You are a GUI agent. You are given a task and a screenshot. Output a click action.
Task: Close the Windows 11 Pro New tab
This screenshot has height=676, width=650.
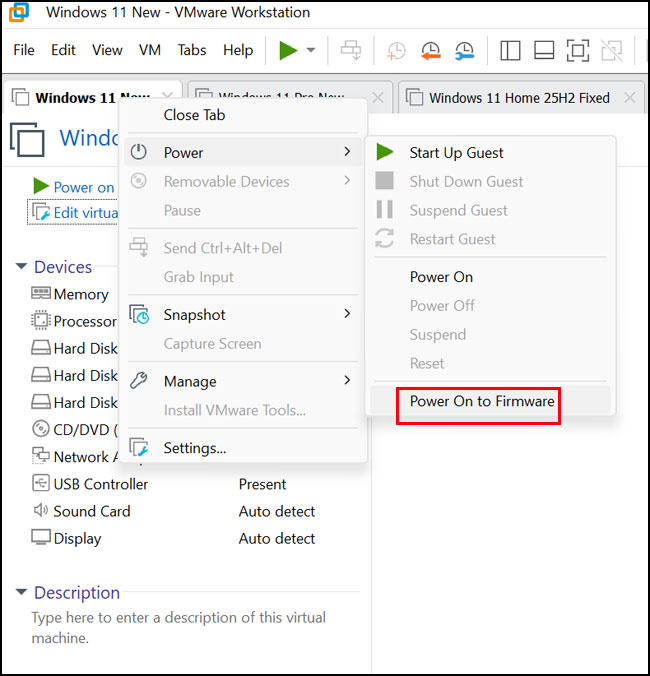pos(378,98)
